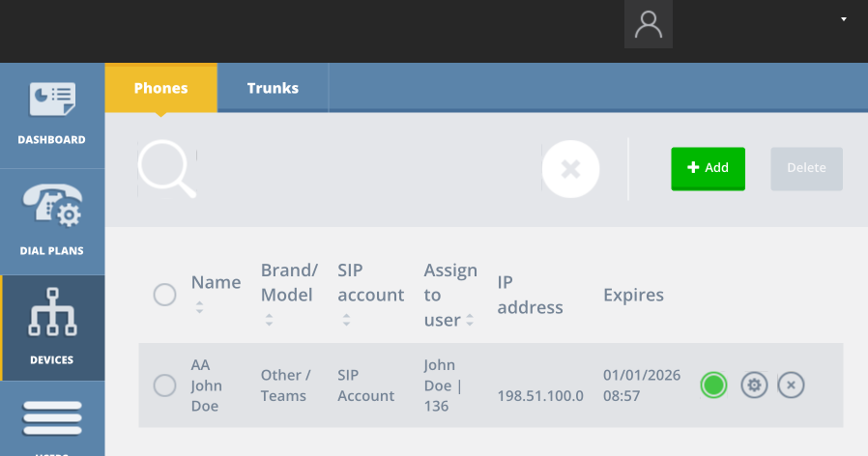The height and width of the screenshot is (456, 868).
Task: Switch to the Trunks tab
Action: [273, 88]
